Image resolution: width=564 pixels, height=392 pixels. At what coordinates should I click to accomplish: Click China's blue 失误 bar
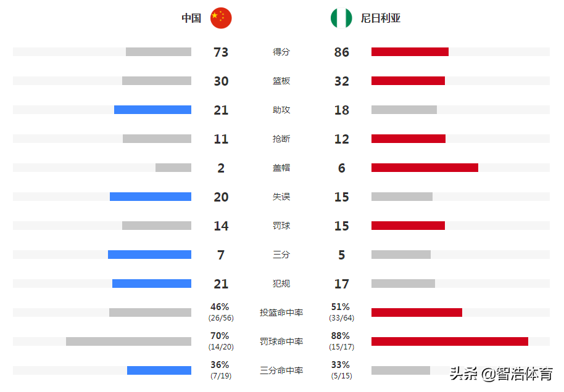[151, 197]
